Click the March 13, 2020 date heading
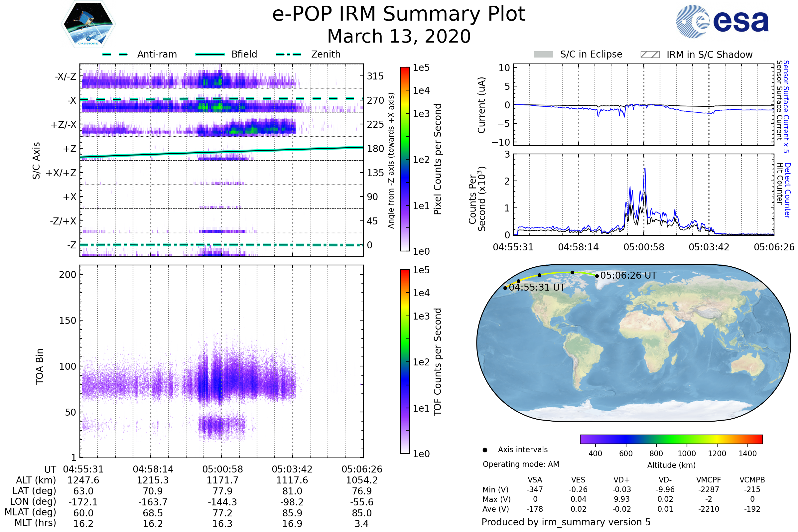 (x=399, y=36)
